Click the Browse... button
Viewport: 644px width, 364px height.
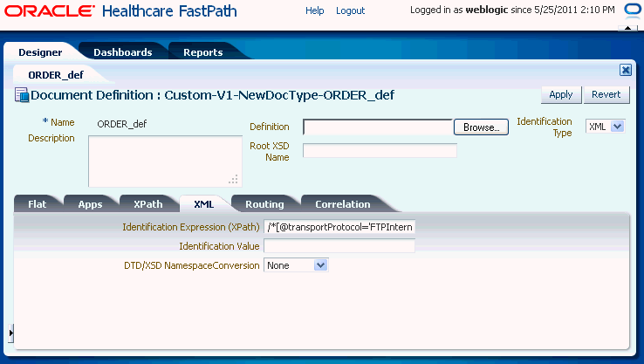[482, 127]
